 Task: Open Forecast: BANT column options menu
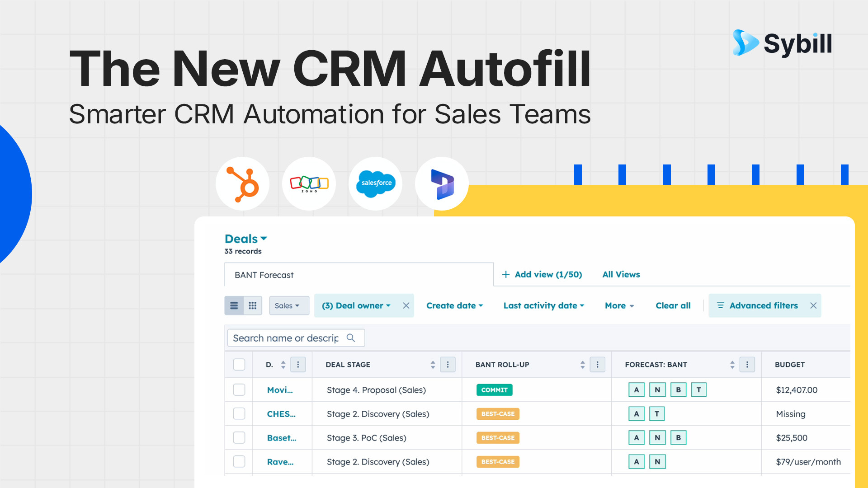(747, 364)
